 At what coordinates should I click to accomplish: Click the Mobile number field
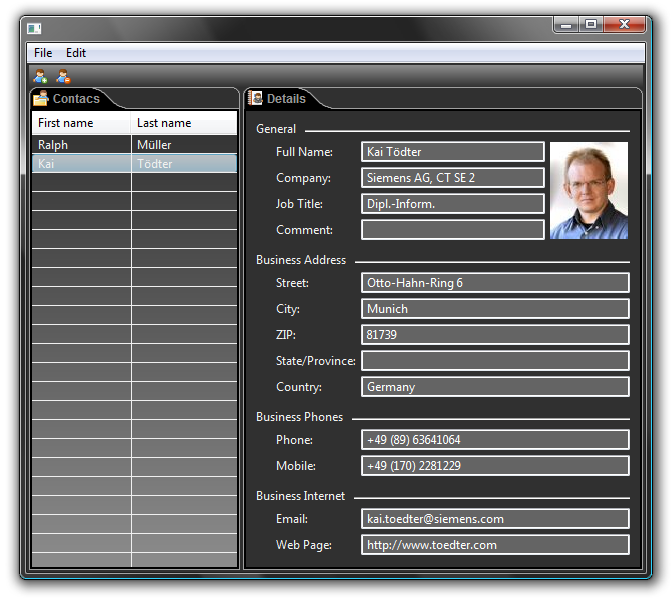(x=495, y=466)
